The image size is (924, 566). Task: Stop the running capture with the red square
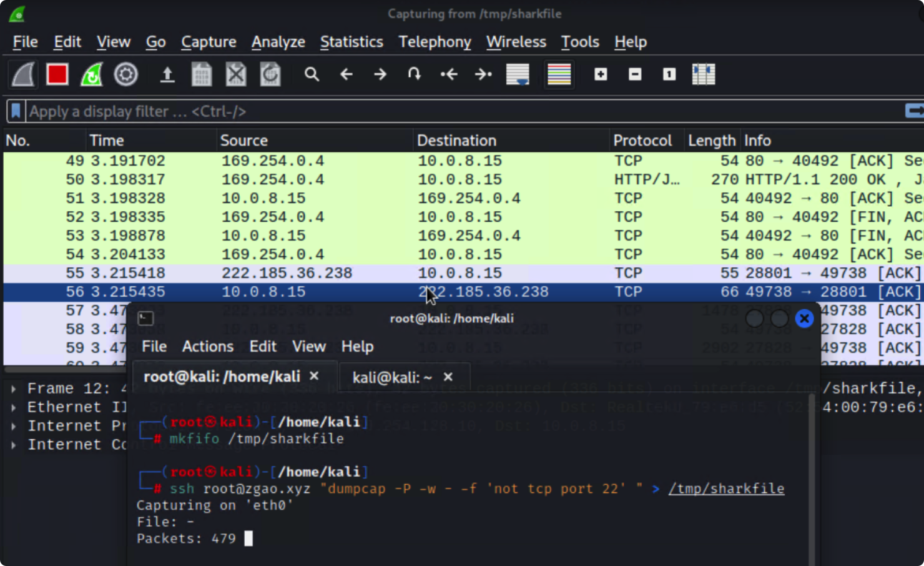(x=57, y=74)
